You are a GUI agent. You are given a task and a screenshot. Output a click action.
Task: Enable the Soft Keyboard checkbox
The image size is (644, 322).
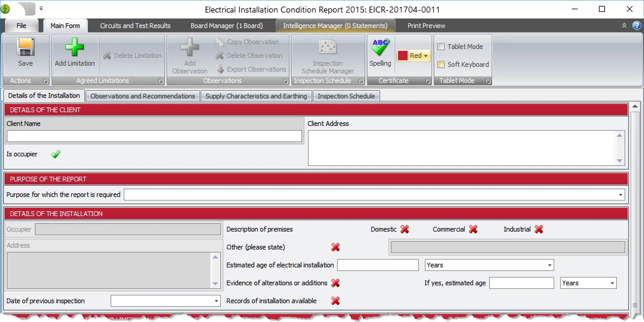click(x=441, y=64)
